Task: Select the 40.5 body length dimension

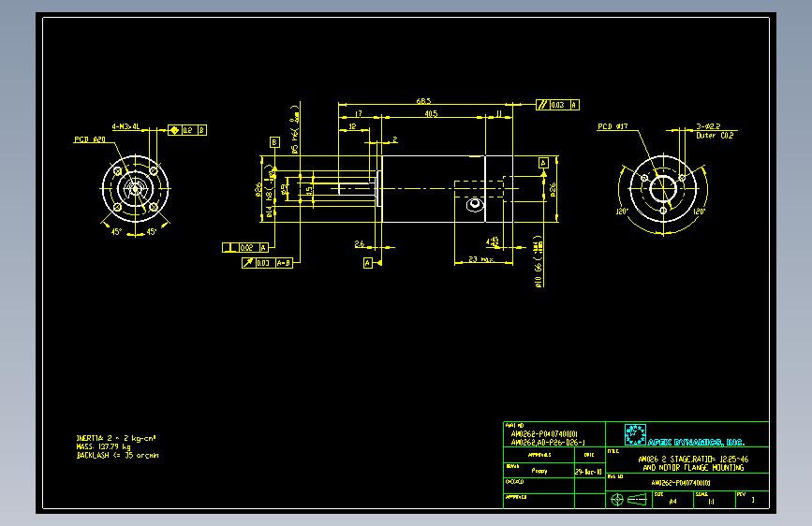Action: (431, 114)
